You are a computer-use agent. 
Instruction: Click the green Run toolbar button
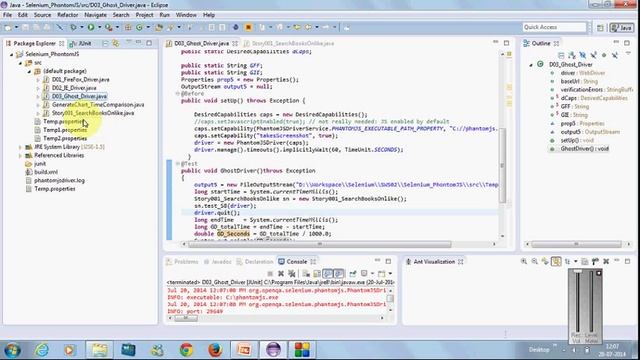coord(91,27)
